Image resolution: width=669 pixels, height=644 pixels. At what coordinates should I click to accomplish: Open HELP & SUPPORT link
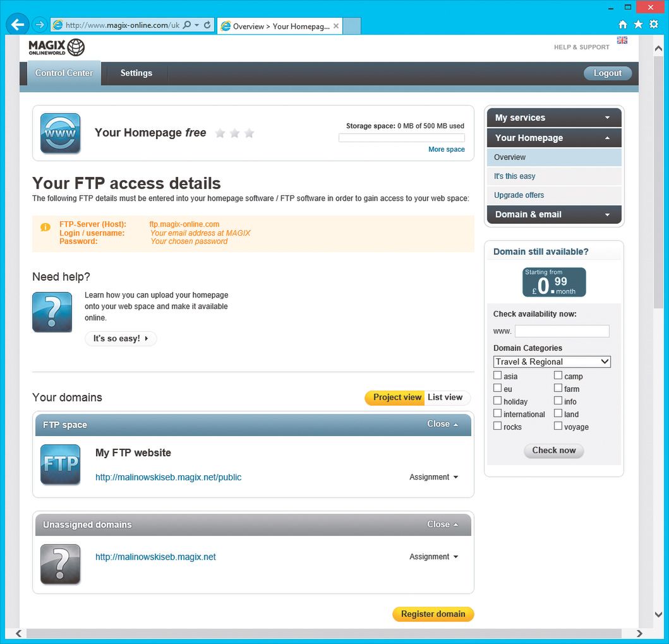582,47
